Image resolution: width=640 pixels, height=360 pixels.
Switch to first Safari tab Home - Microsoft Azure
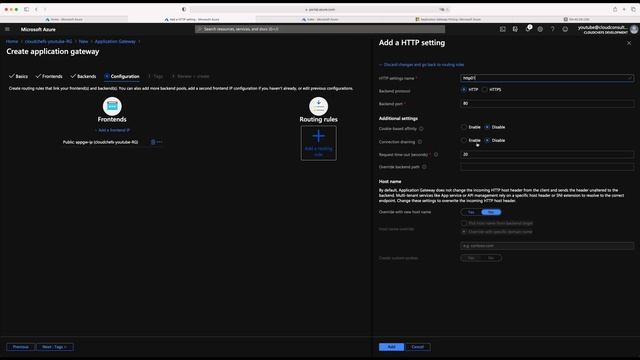pos(64,19)
